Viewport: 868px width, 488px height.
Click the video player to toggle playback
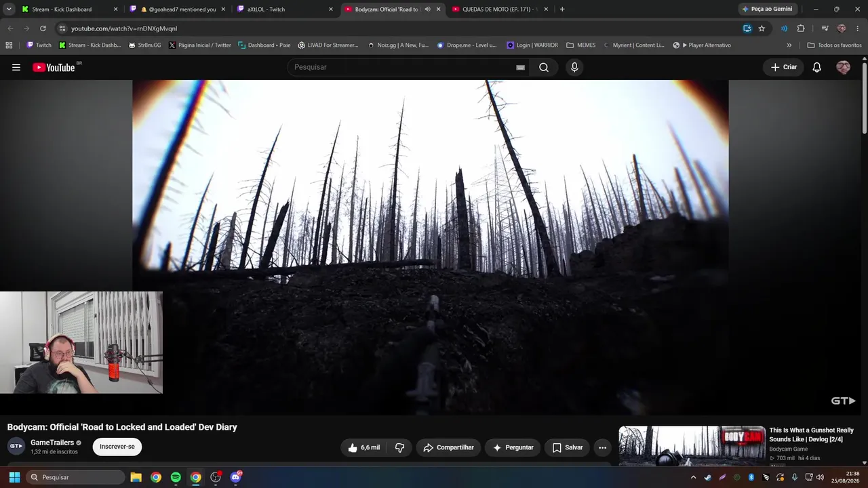430,247
